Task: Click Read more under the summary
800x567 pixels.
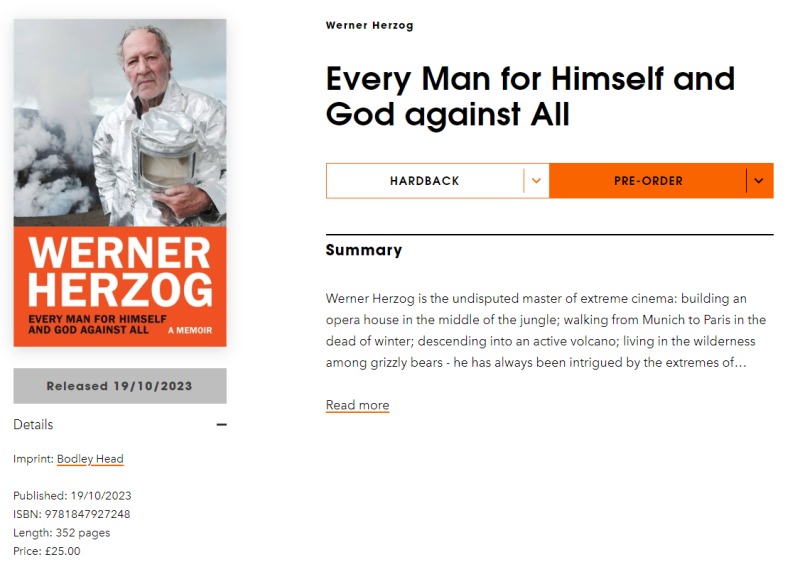Action: point(358,405)
